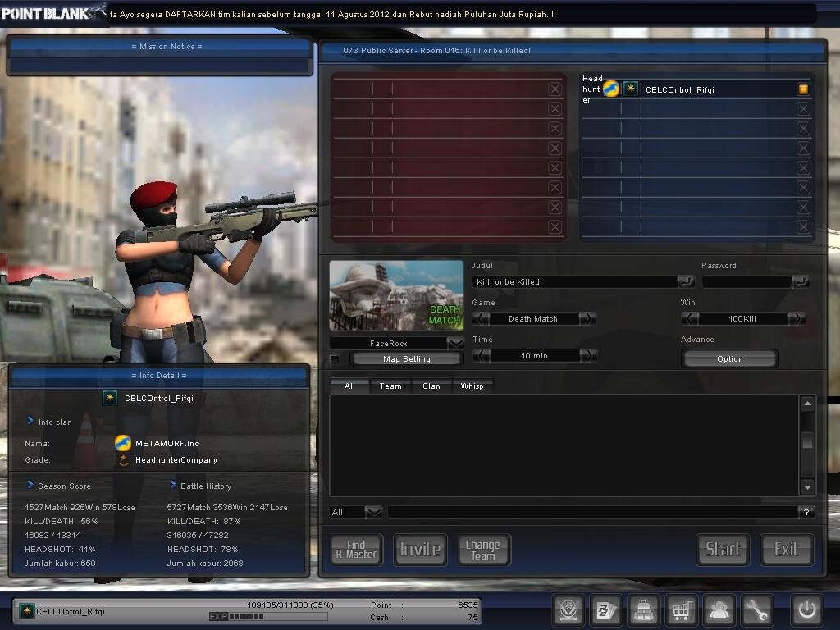This screenshot has height=630, width=840.
Task: Tick checkbox left of Map Setting
Action: coord(335,359)
